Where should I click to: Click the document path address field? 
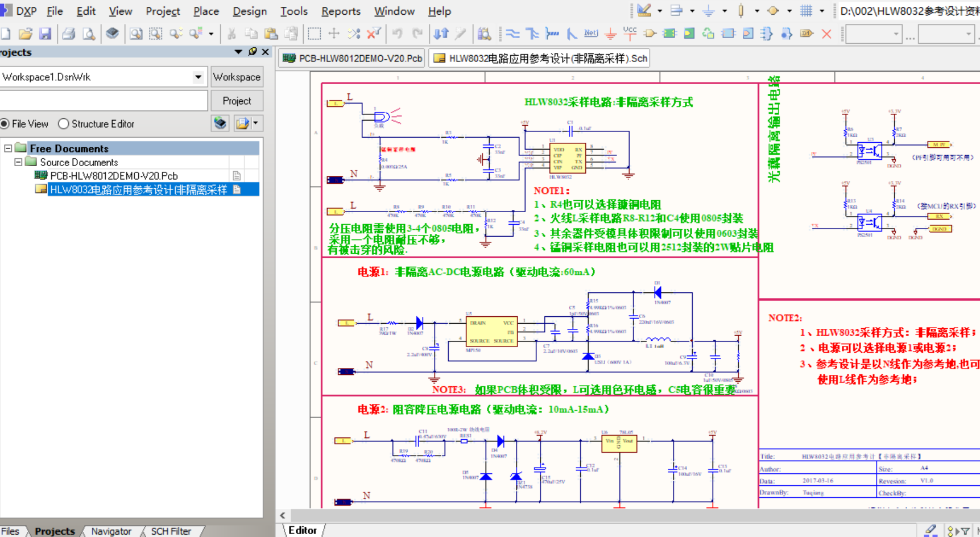pyautogui.click(x=908, y=11)
